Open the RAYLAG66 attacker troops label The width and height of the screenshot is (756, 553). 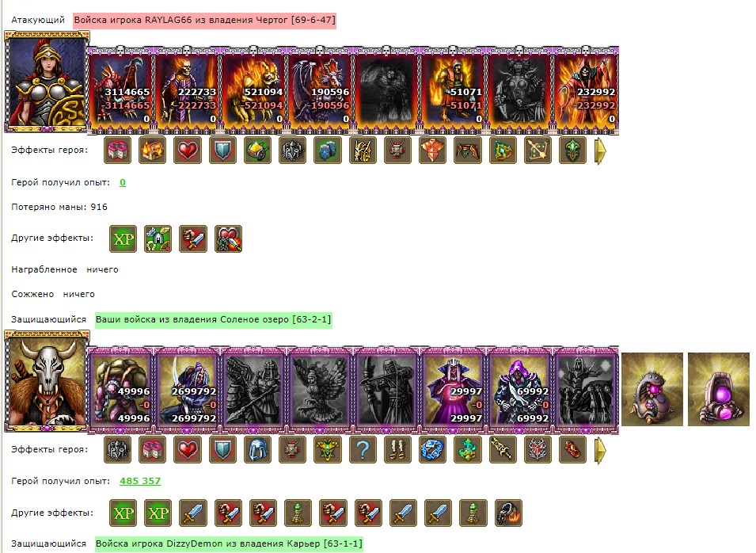click(204, 21)
